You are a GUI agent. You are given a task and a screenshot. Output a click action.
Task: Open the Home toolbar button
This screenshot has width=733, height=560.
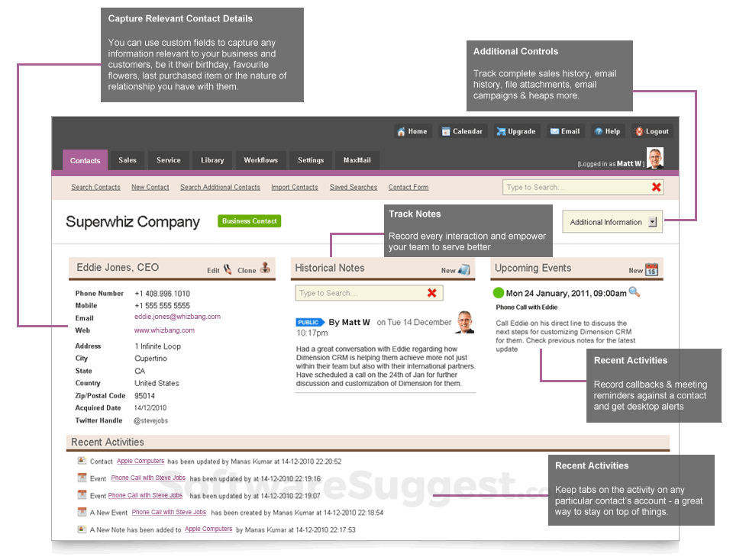point(412,131)
